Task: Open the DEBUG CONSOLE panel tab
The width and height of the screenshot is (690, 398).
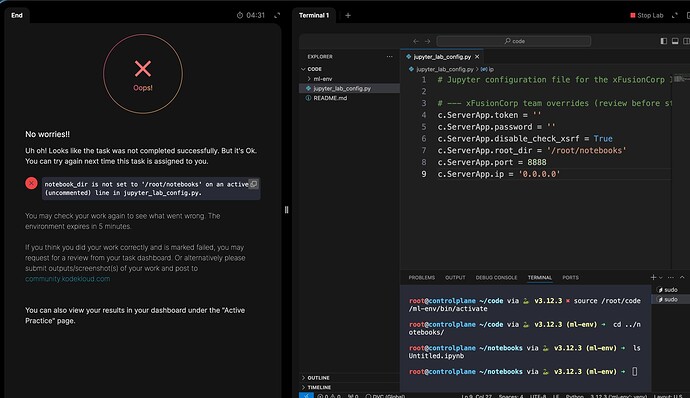Action: (496, 277)
